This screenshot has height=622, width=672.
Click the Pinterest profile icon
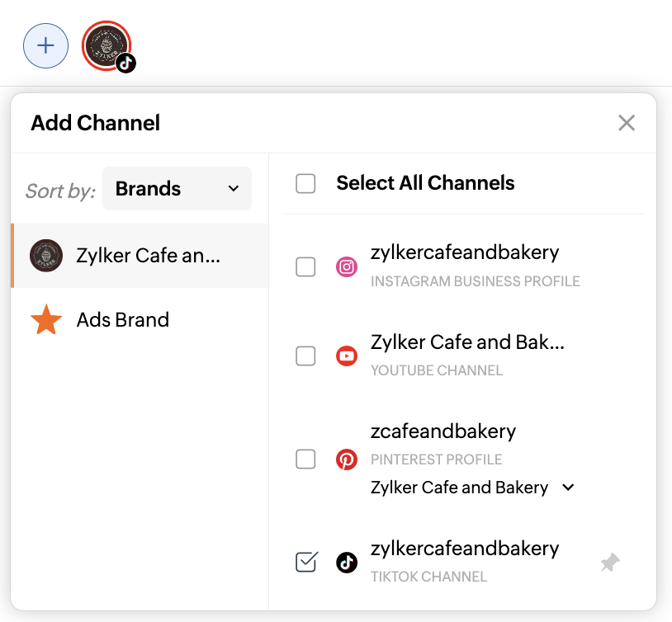tap(347, 459)
